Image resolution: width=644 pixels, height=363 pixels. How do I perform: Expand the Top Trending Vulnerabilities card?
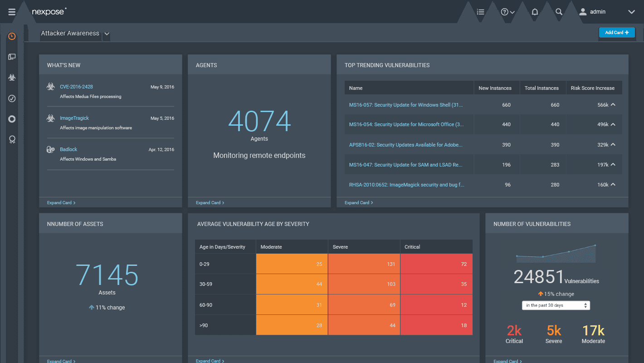(358, 202)
